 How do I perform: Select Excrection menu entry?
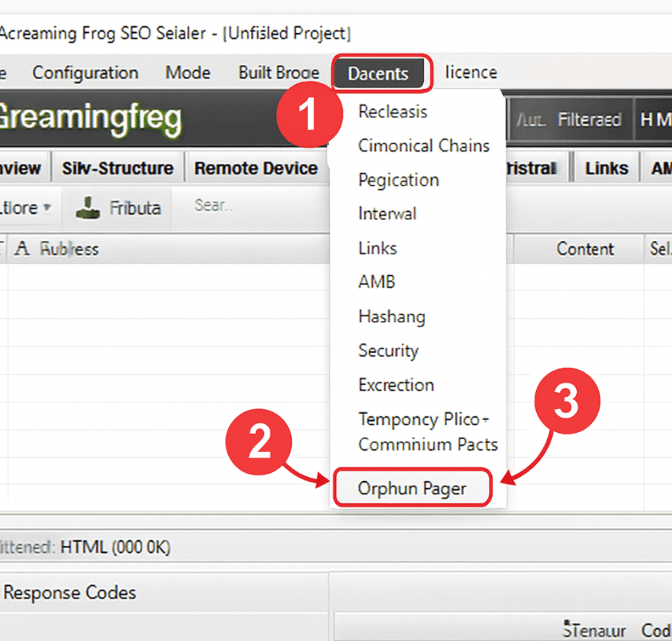[x=396, y=385]
